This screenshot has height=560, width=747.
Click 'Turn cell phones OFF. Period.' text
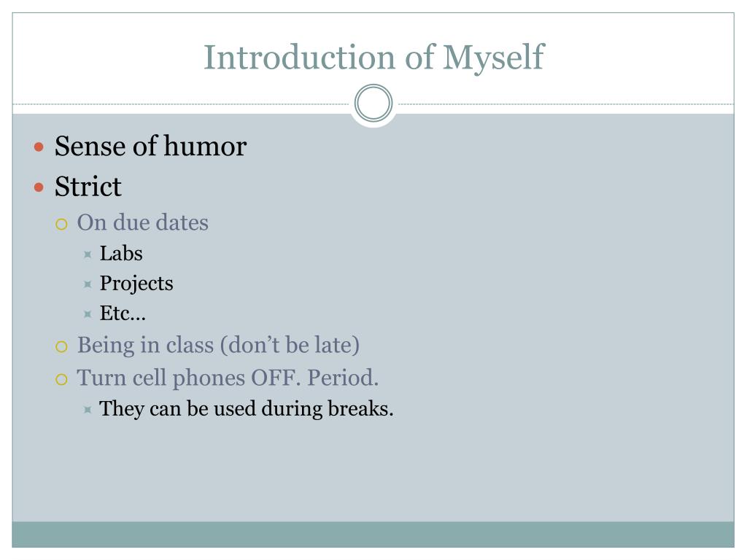[228, 378]
